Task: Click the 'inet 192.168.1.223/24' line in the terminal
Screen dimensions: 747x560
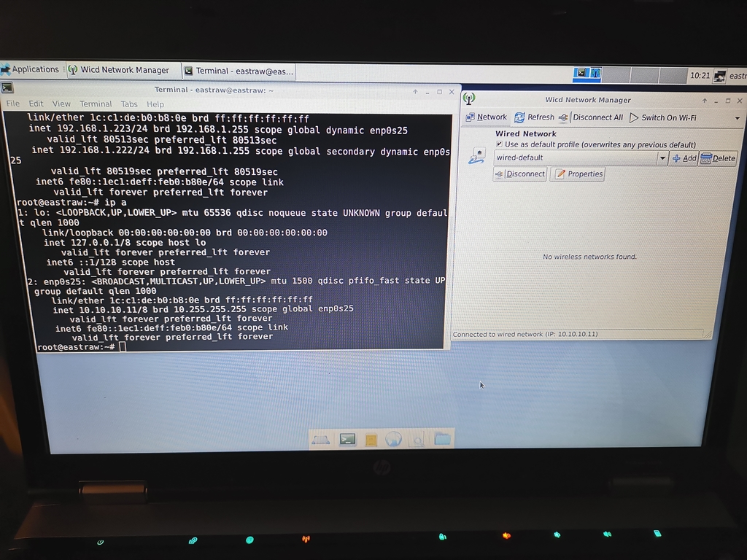Action: (x=218, y=130)
